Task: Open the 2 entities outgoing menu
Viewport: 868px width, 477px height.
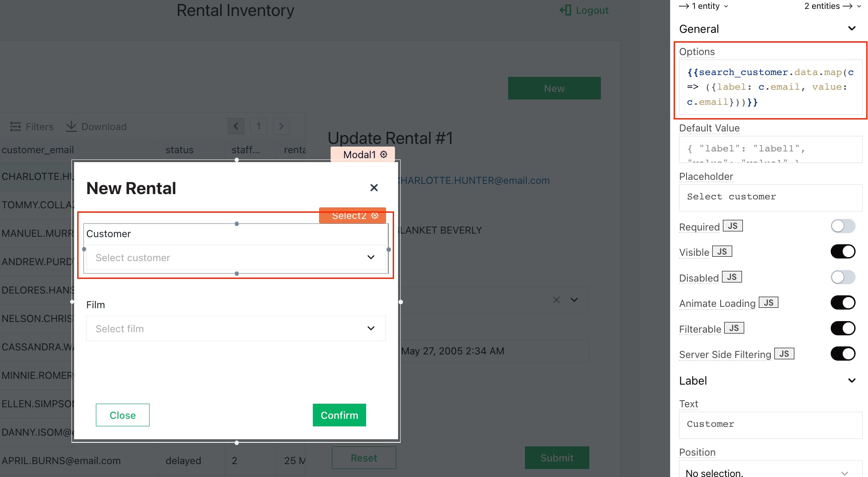Action: coord(832,6)
